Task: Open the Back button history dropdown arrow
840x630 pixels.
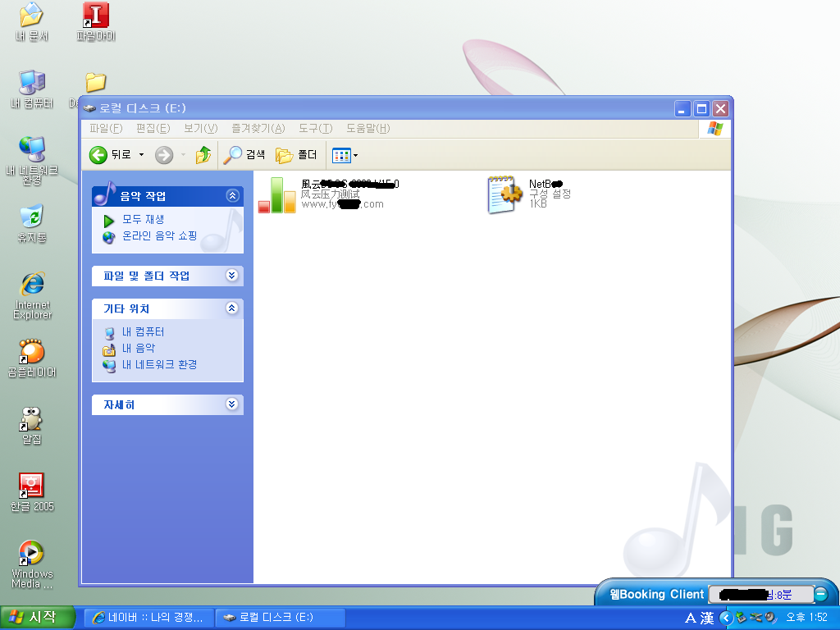Action: 141,154
